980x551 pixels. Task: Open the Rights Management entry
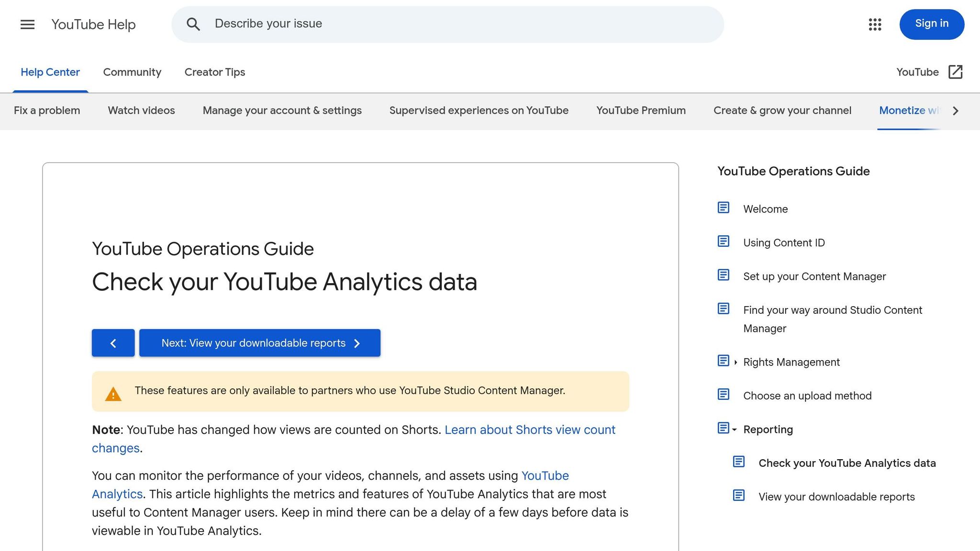[791, 362]
